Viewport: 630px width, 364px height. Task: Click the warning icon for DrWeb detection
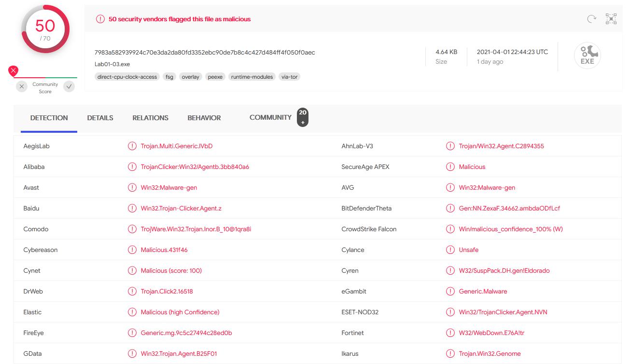tap(132, 291)
